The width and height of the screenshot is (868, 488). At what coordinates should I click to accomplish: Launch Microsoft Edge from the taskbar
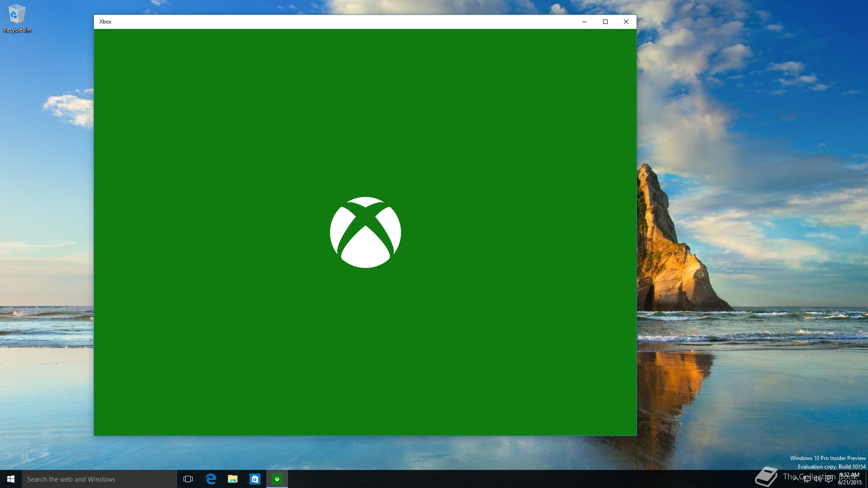coord(211,479)
